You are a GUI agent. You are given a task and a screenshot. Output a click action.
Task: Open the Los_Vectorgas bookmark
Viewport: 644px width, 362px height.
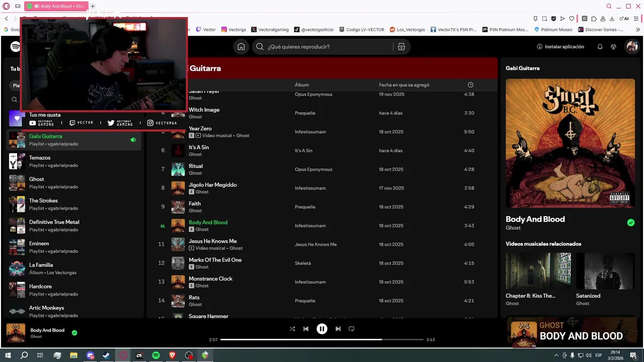(x=408, y=30)
